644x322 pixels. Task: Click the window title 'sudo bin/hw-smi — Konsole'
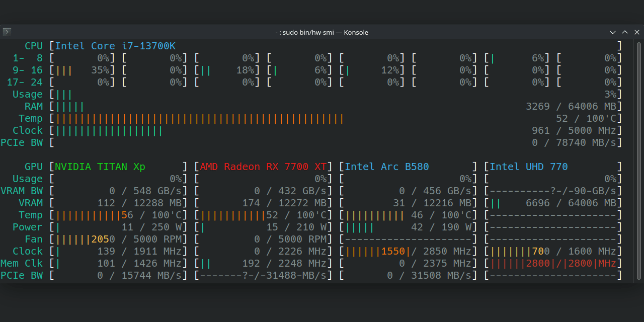(322, 32)
